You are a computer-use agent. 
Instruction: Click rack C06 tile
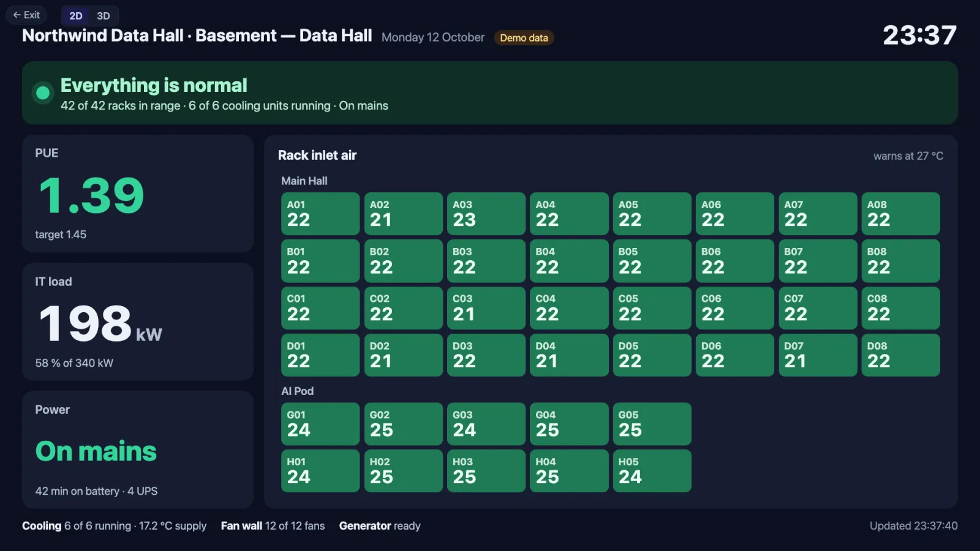735,308
